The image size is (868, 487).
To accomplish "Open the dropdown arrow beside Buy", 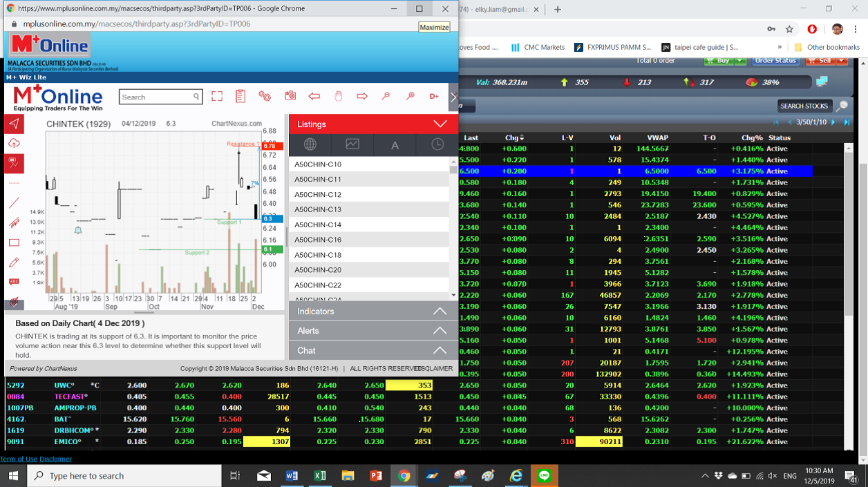I will [740, 61].
